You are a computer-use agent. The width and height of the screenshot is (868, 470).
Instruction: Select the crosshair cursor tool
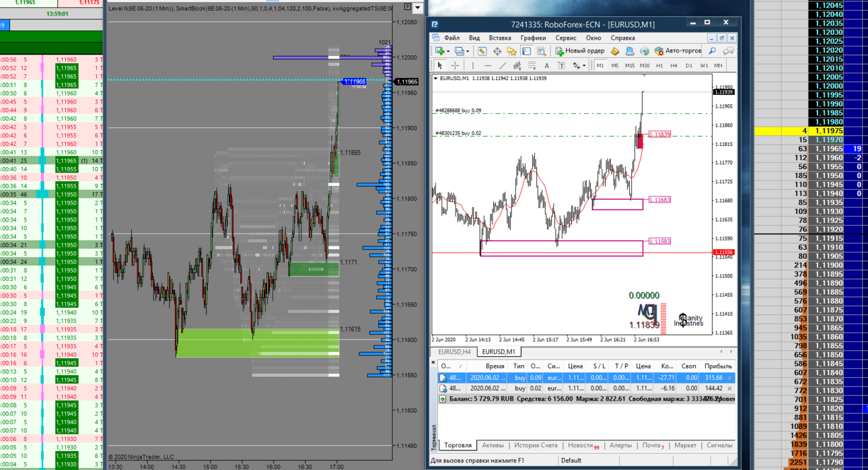455,65
